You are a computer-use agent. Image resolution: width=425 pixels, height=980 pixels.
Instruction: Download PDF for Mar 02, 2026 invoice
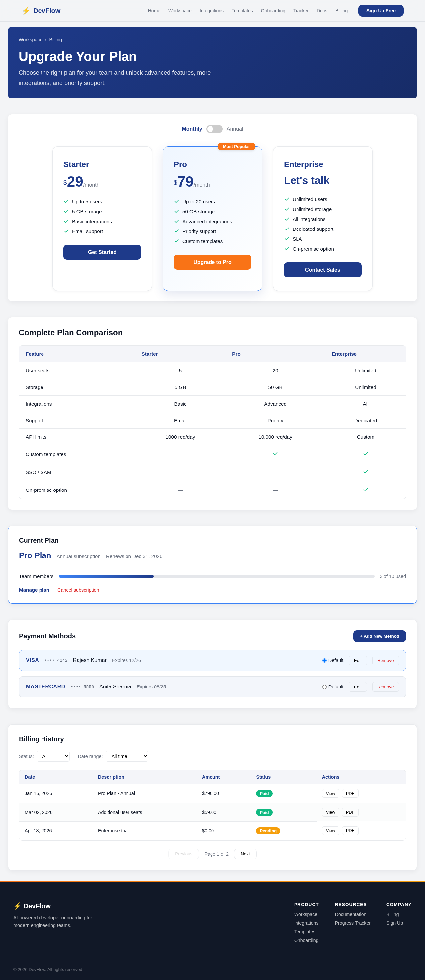(350, 812)
